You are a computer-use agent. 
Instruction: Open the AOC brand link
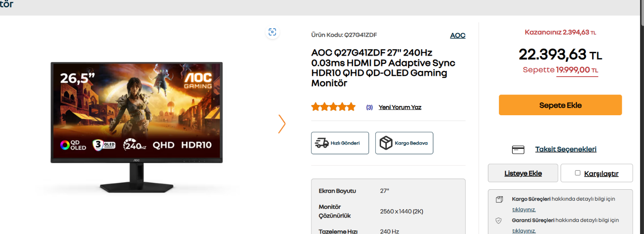pos(458,35)
